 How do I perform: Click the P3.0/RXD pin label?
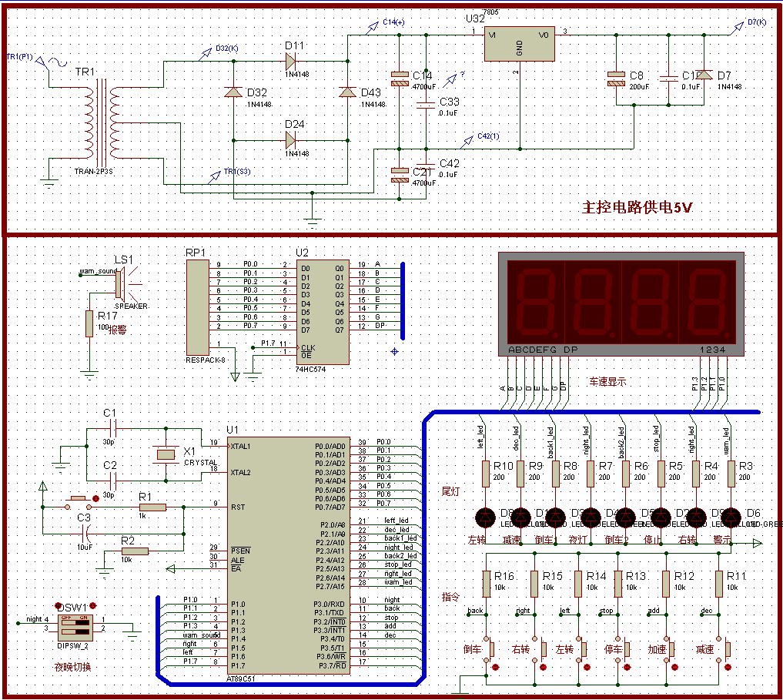click(330, 604)
